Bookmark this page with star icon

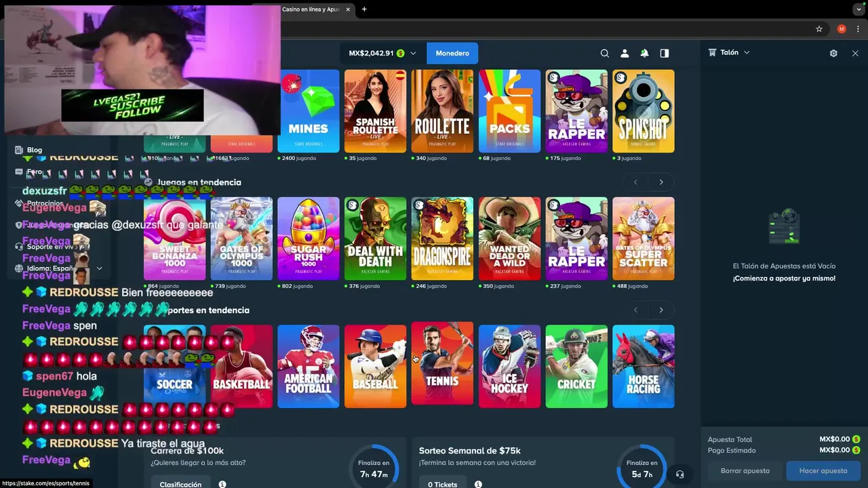pyautogui.click(x=819, y=29)
